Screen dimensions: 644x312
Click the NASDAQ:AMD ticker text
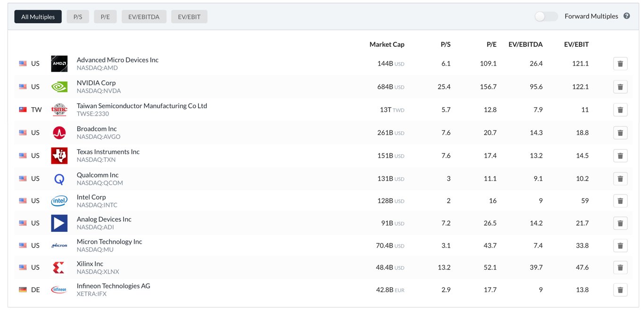coord(97,68)
